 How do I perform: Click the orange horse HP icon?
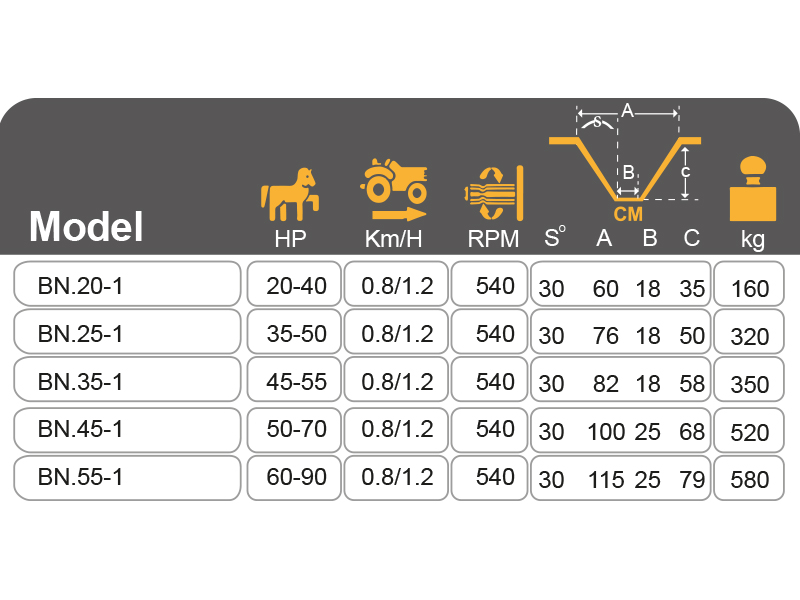point(290,194)
